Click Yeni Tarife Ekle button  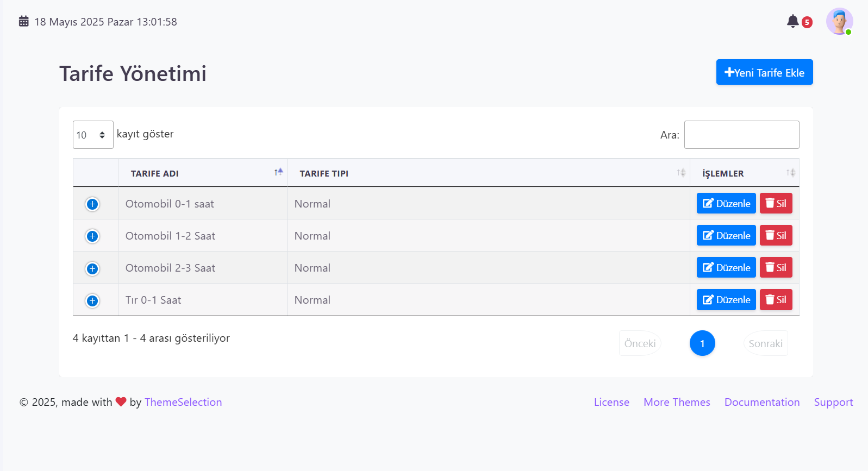pos(764,72)
